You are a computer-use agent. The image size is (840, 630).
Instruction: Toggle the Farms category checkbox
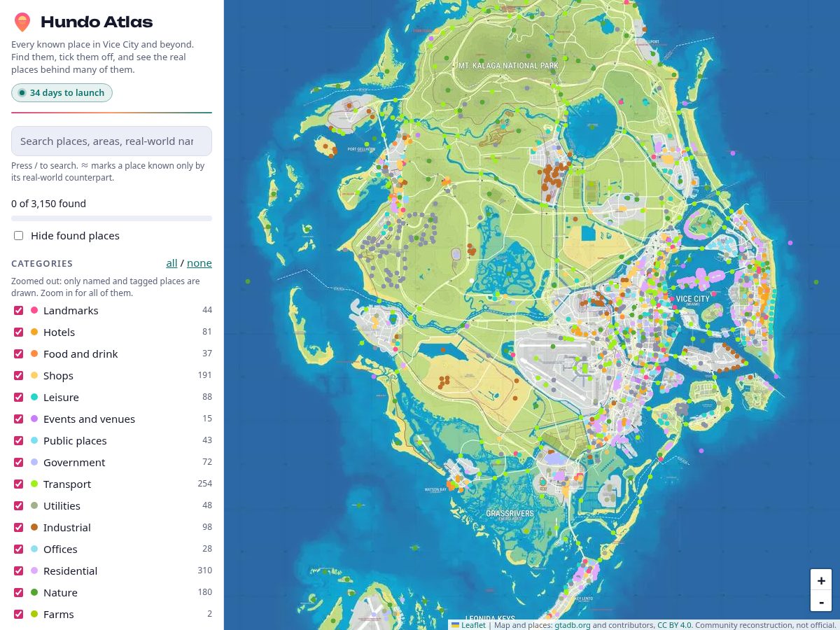(x=19, y=615)
